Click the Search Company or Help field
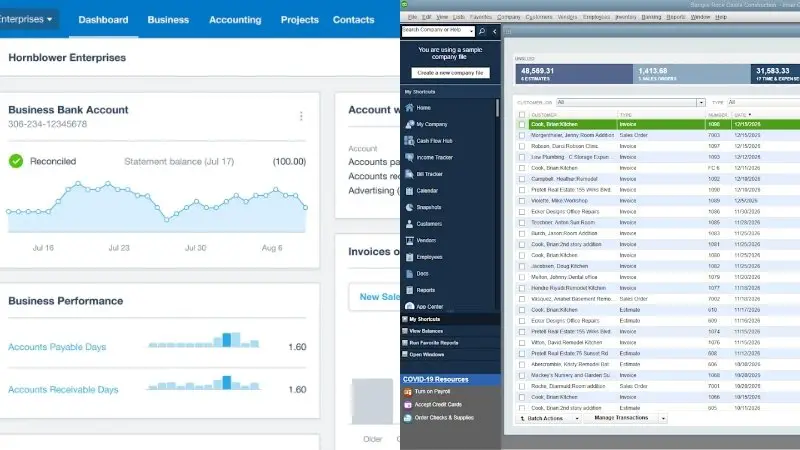The height and width of the screenshot is (450, 800). click(438, 31)
